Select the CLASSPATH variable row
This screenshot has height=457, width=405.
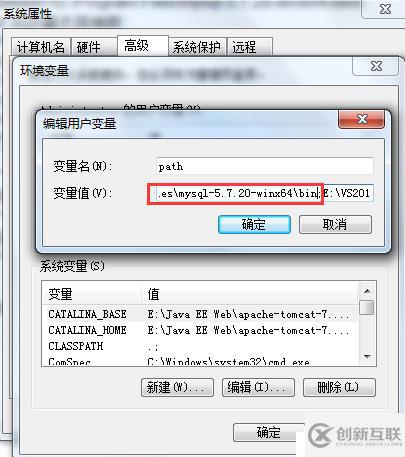201,346
